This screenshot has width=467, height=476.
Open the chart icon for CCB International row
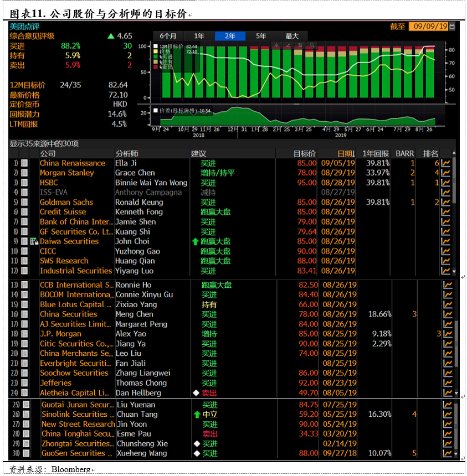(448, 285)
